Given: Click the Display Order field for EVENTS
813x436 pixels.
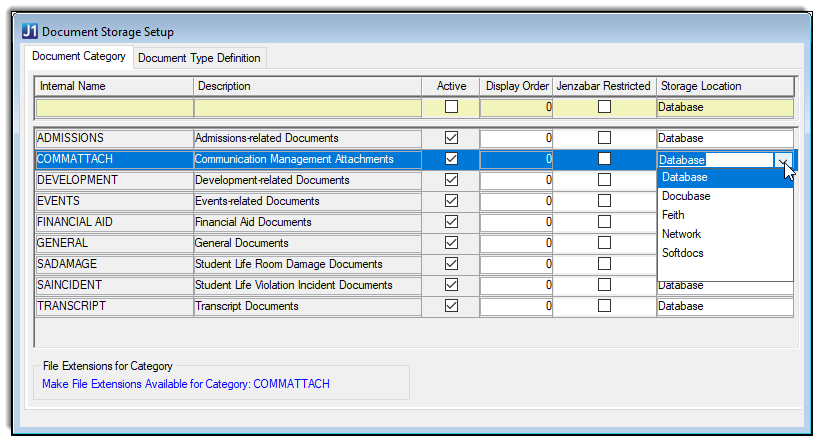Looking at the screenshot, I should click(516, 201).
